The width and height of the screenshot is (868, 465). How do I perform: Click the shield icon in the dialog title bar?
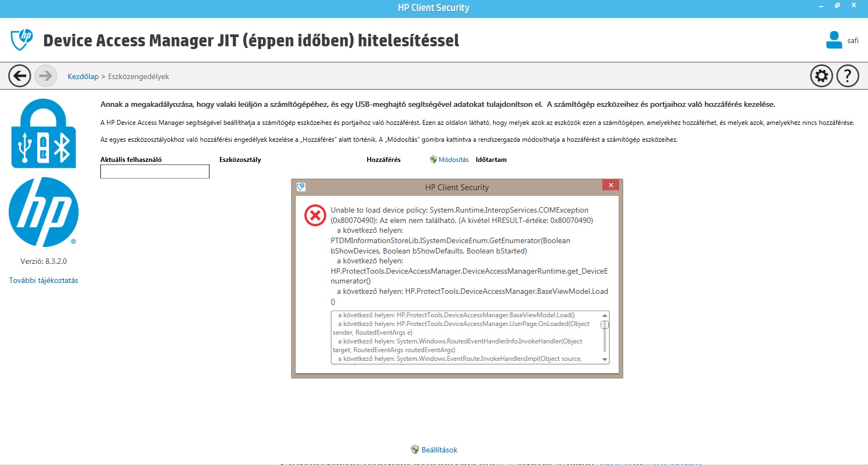click(301, 187)
